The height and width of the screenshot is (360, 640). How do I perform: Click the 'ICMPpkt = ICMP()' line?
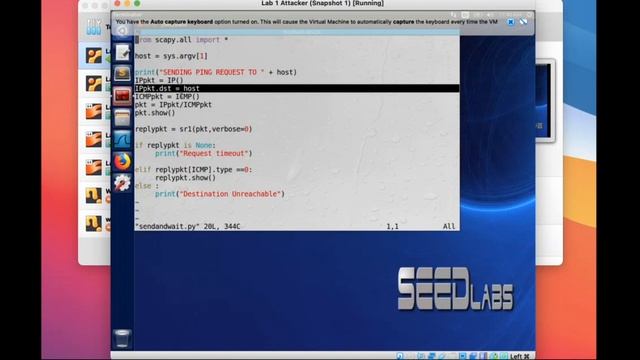pyautogui.click(x=167, y=97)
